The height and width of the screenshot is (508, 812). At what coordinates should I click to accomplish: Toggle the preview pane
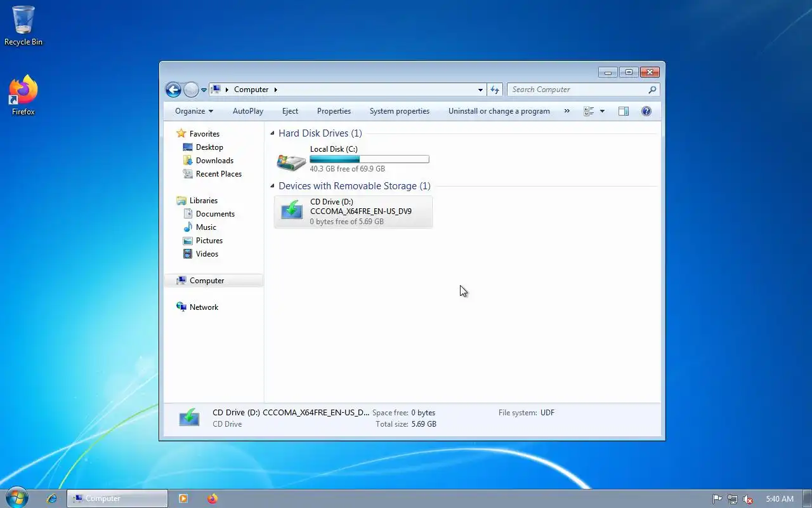point(624,111)
